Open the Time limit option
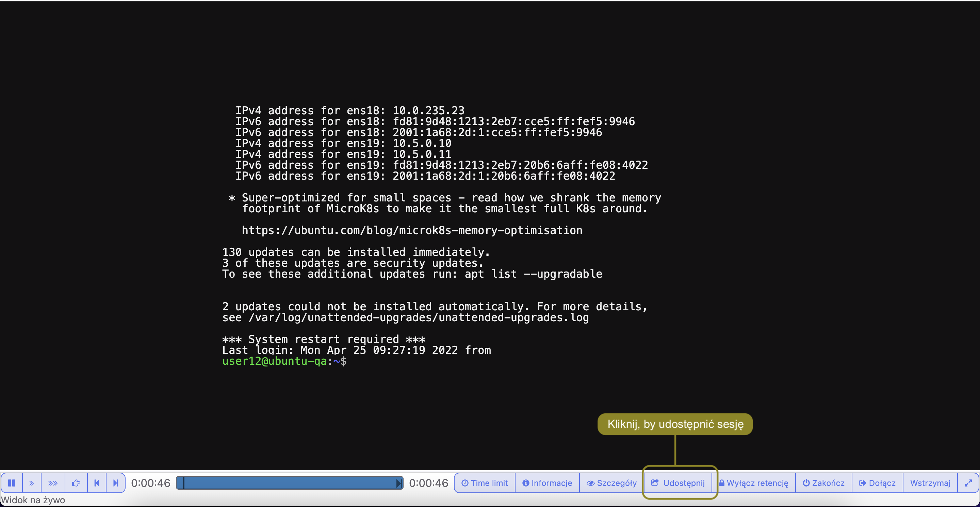980x507 pixels. click(x=485, y=483)
